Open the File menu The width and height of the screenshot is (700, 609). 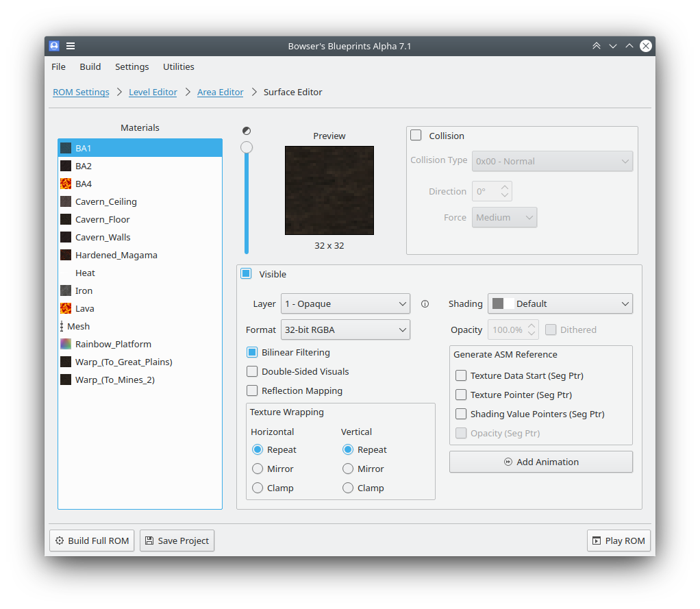[x=58, y=67]
